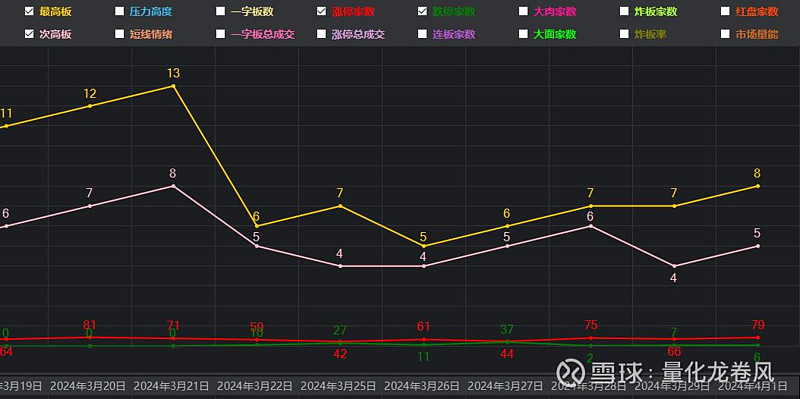Image resolution: width=800 pixels, height=399 pixels.
Task: Enable the 炸板家数 checkbox
Action: click(x=624, y=11)
